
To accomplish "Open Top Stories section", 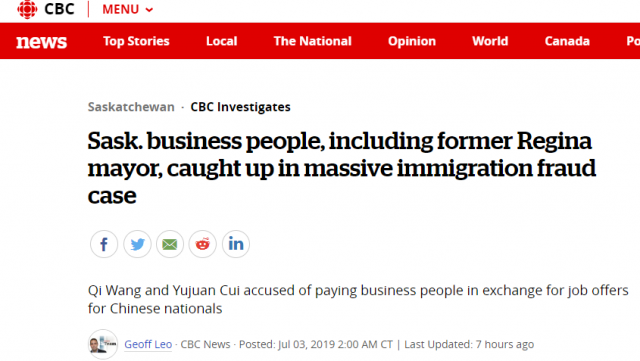I will click(136, 41).
